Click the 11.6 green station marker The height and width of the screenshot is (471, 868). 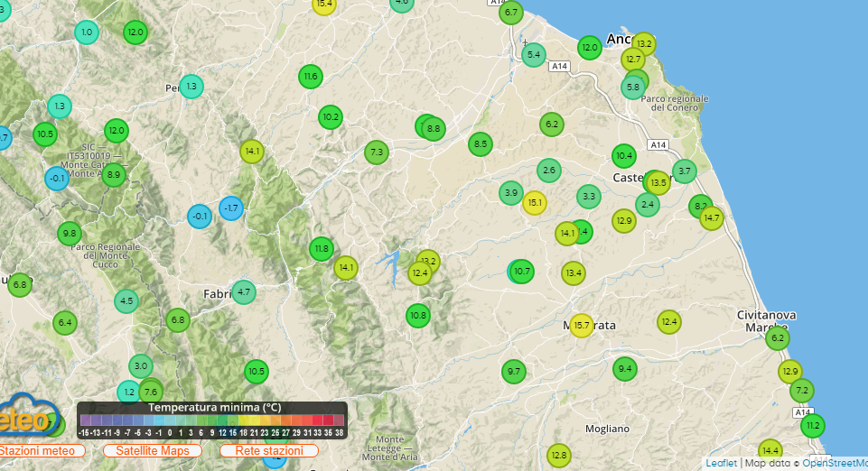point(311,77)
